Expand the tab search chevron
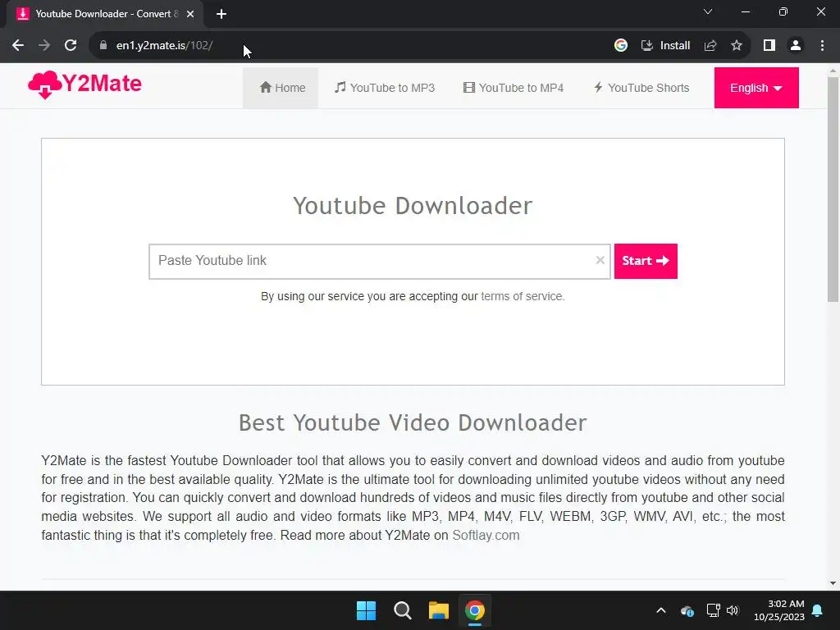840x630 pixels. (x=708, y=11)
